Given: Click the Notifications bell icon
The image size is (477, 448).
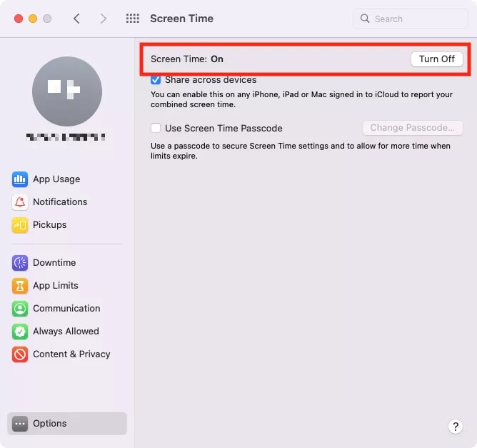Looking at the screenshot, I should click(x=20, y=202).
